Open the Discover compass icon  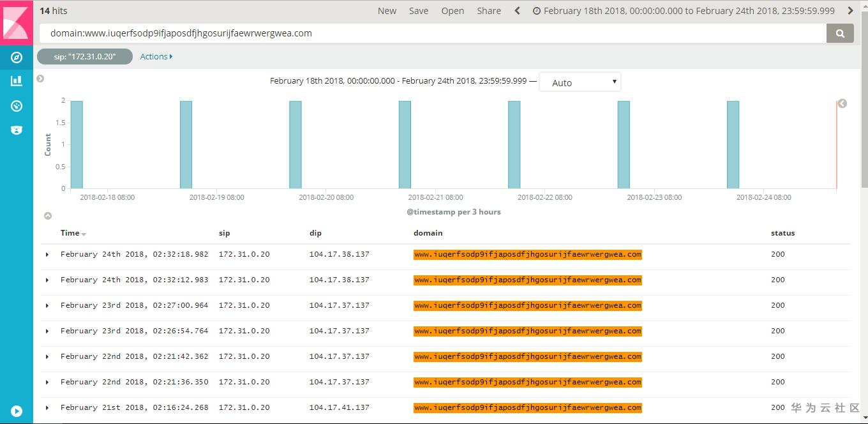17,57
